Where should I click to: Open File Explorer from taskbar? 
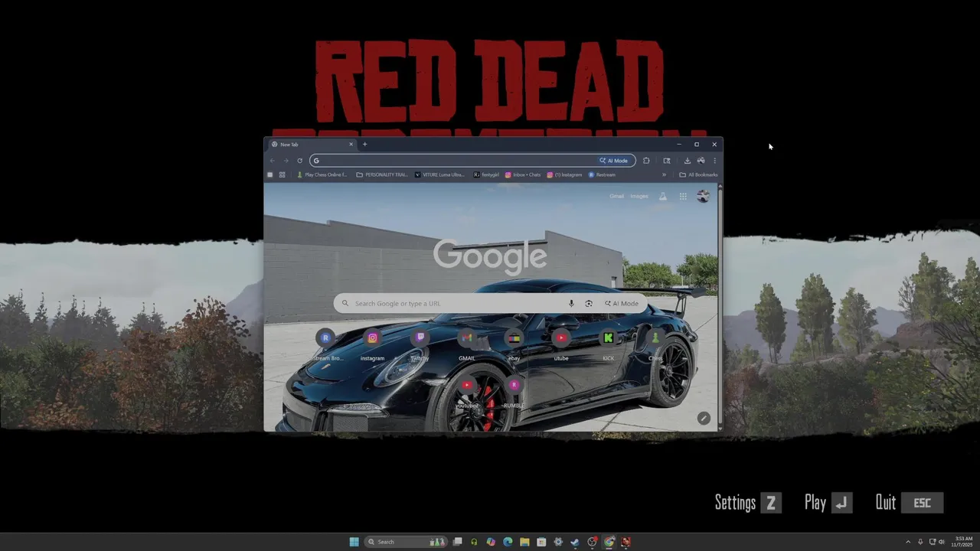tap(524, 542)
